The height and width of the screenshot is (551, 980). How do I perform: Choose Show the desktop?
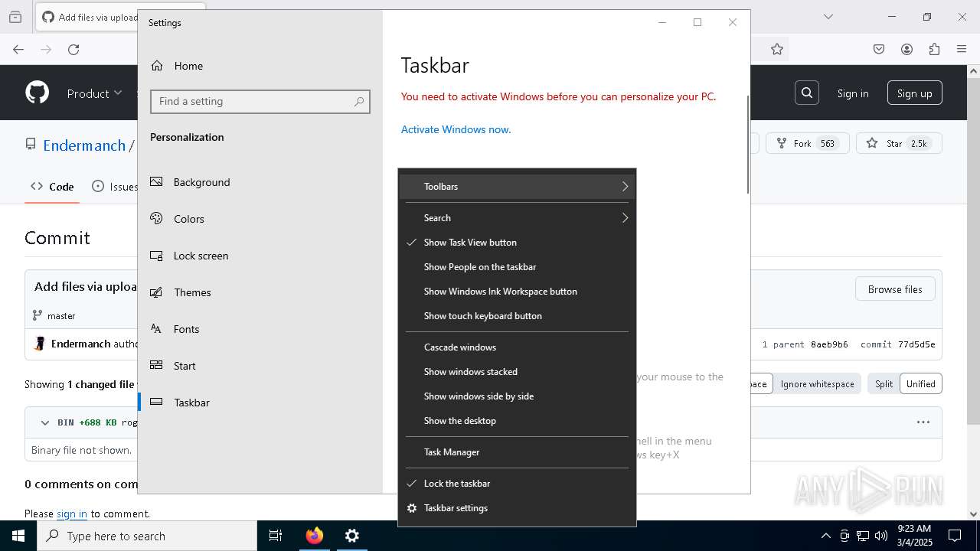pos(517,421)
